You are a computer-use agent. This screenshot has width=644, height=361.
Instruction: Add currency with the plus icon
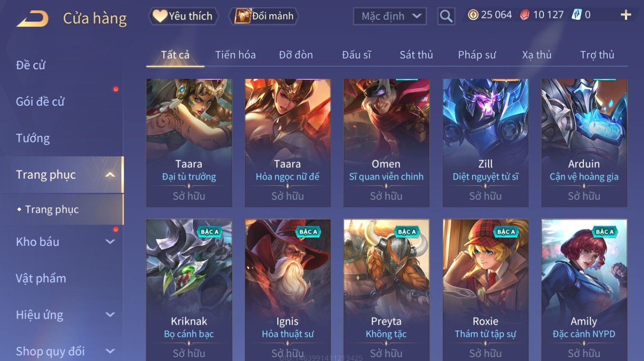pos(626,15)
